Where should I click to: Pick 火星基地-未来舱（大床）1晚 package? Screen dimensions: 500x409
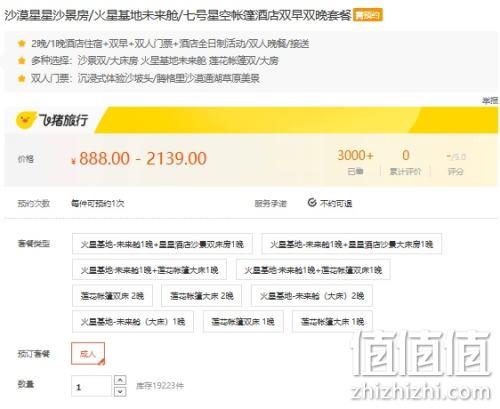133,321
